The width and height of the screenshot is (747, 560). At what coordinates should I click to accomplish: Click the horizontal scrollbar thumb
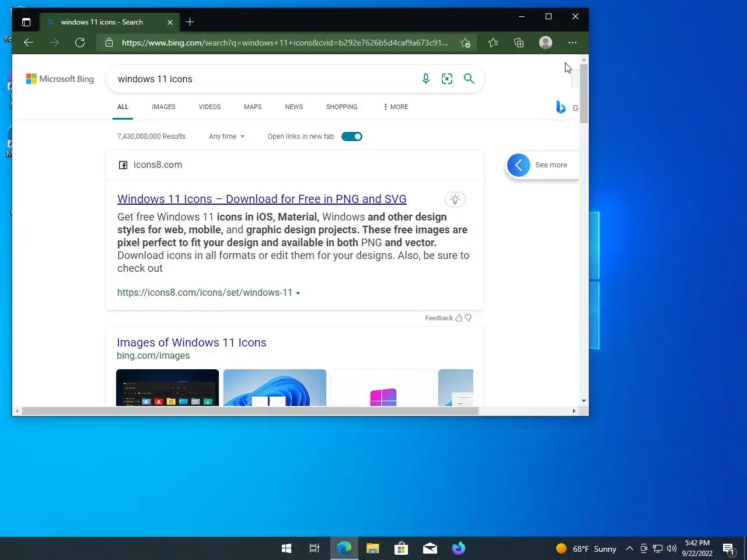click(x=250, y=411)
